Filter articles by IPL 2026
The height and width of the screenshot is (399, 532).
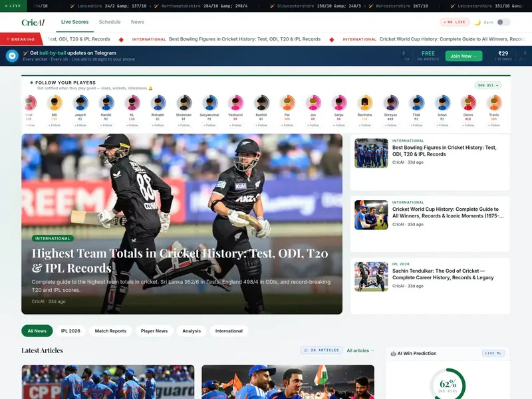70,331
